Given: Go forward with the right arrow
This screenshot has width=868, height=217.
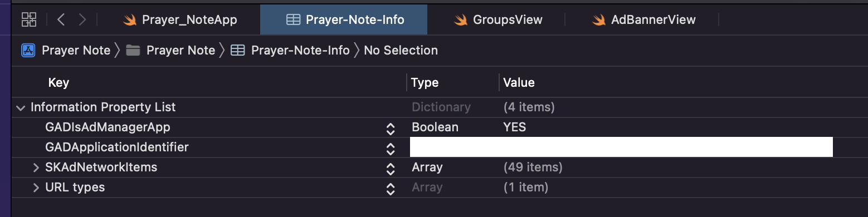Looking at the screenshot, I should point(82,20).
